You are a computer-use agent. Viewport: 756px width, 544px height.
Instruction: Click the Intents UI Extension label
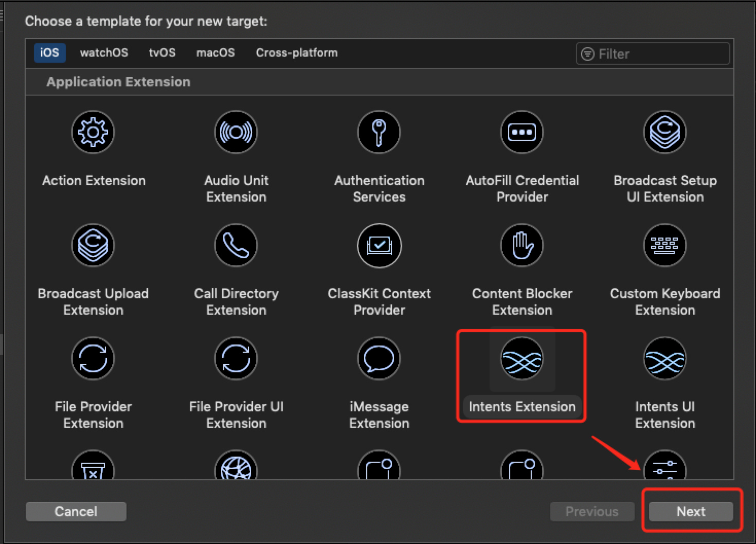tap(665, 415)
